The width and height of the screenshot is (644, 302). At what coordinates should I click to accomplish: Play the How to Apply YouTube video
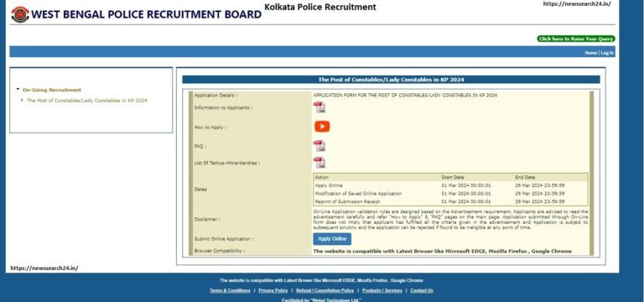[322, 127]
